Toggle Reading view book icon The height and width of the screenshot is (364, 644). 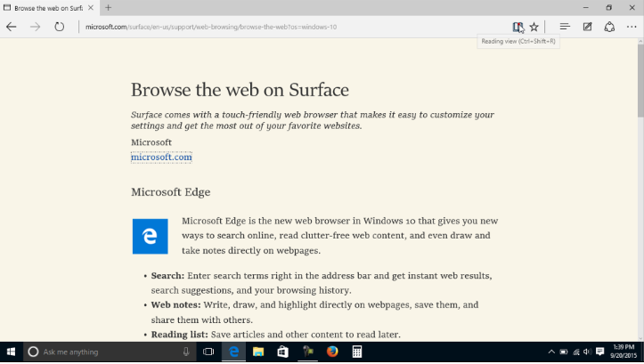[x=518, y=27]
